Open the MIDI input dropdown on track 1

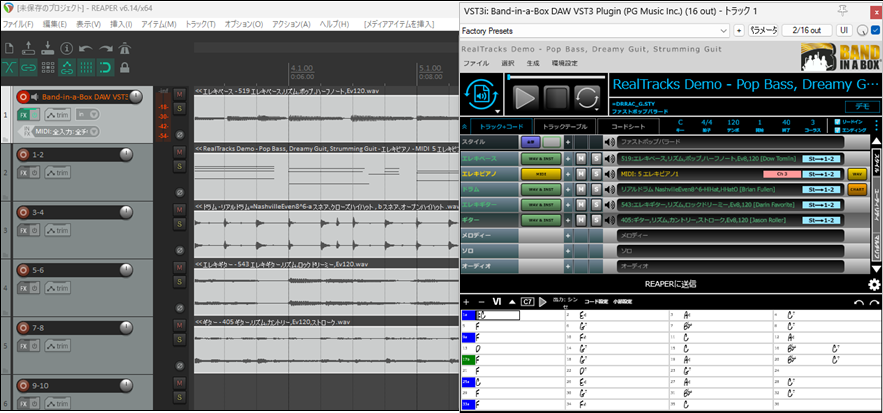pos(95,132)
